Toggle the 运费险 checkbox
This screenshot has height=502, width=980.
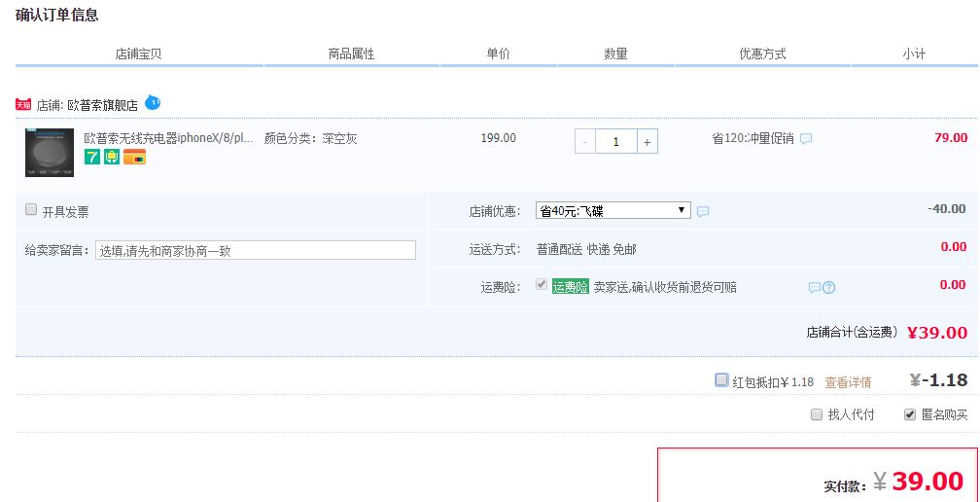[542, 284]
